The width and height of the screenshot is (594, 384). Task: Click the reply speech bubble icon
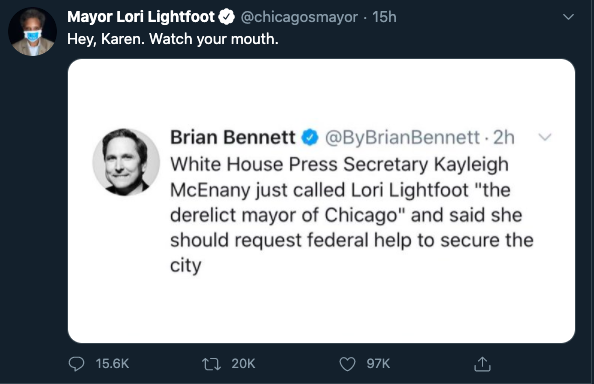point(76,364)
